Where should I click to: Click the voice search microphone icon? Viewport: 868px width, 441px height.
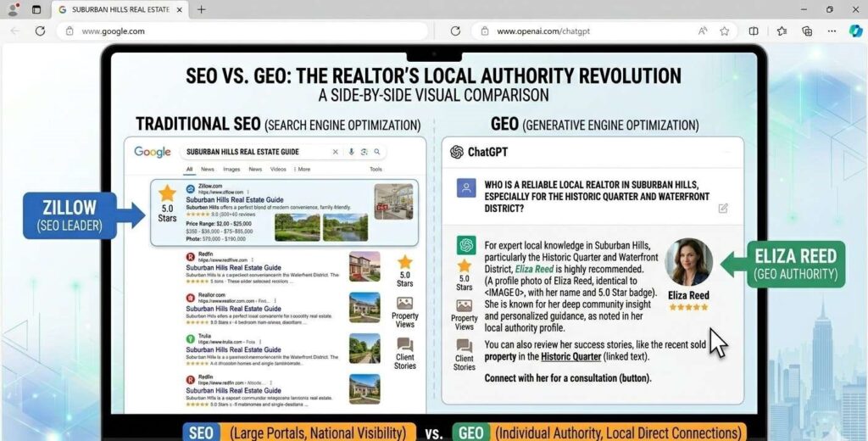click(351, 152)
